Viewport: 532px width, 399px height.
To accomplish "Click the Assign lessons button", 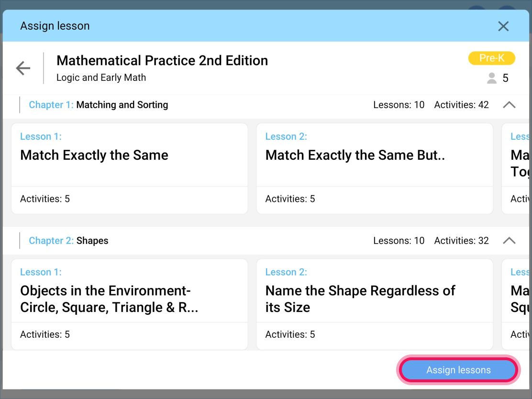I will coord(458,370).
